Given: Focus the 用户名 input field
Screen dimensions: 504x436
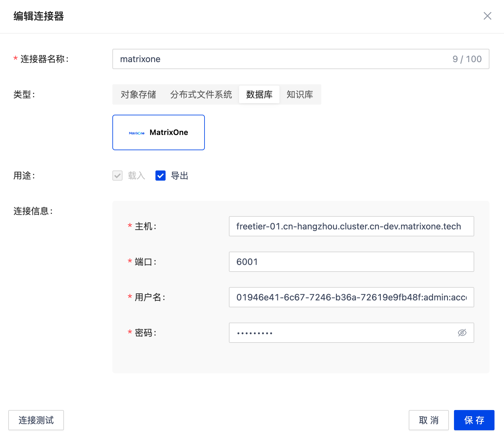Looking at the screenshot, I should coord(351,297).
